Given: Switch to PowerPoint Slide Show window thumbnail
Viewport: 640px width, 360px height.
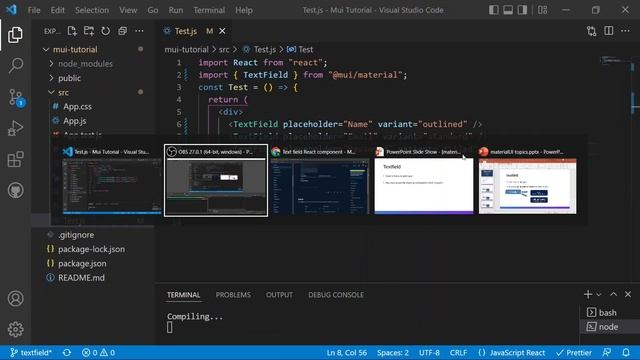Looking at the screenshot, I should [424, 180].
